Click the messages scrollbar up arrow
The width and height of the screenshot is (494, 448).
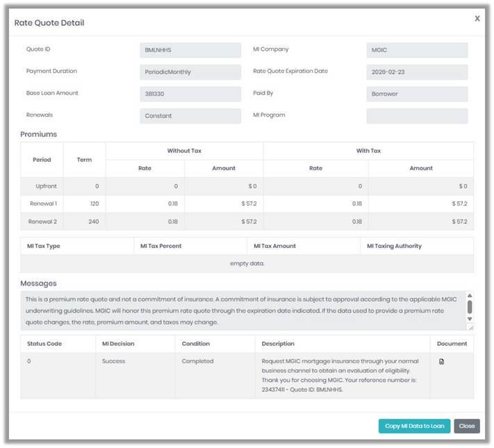(470, 295)
